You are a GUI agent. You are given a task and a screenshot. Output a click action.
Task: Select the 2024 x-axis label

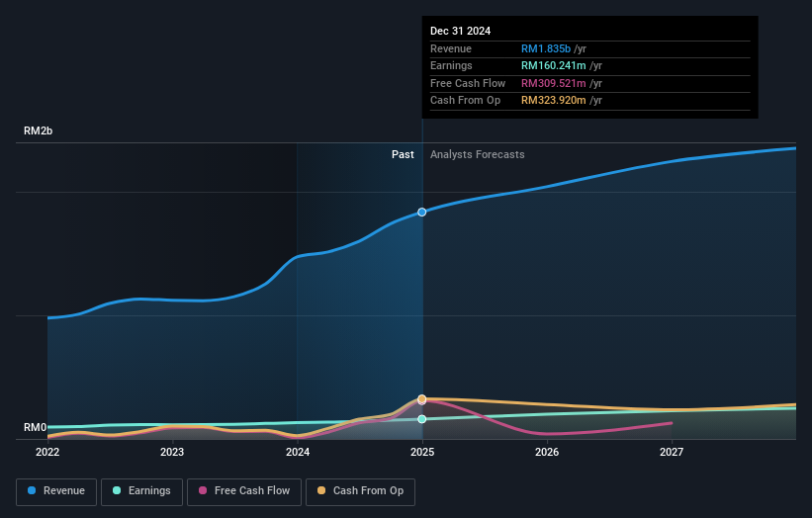pos(298,452)
